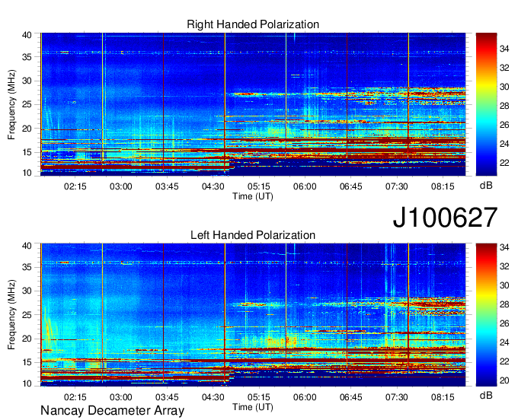Click the left-handed polarization spectrogram
Screen dimensions: 518x420
tap(253, 315)
